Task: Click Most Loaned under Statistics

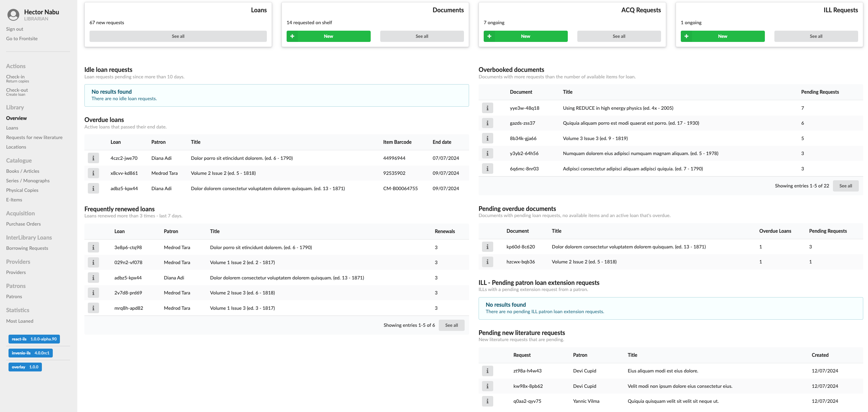Action: coord(19,321)
